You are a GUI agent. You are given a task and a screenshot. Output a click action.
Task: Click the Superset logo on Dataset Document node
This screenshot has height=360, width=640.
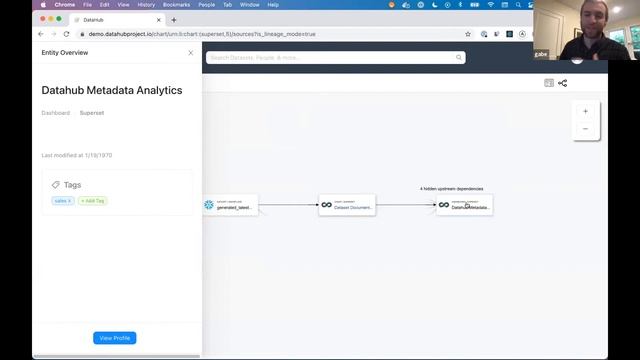tap(327, 205)
